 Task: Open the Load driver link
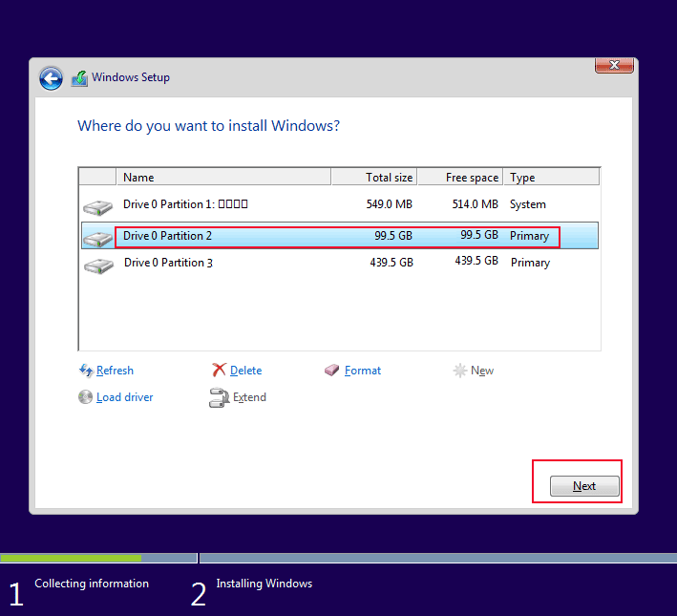[125, 397]
